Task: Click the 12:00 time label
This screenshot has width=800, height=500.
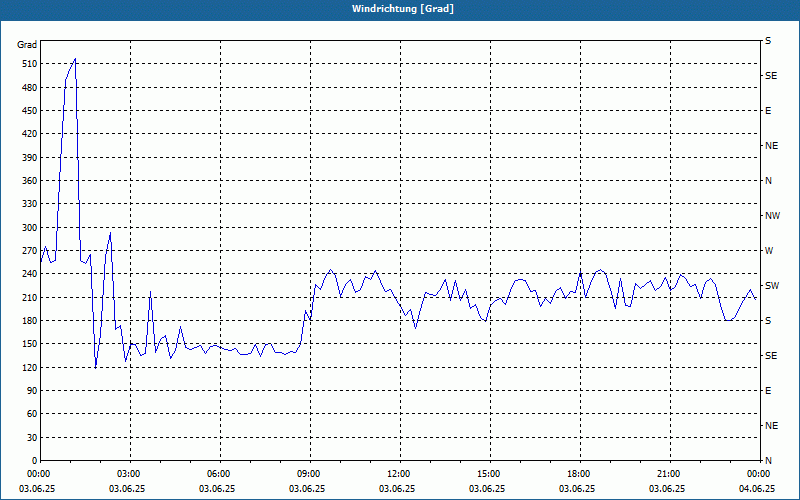Action: click(x=401, y=474)
